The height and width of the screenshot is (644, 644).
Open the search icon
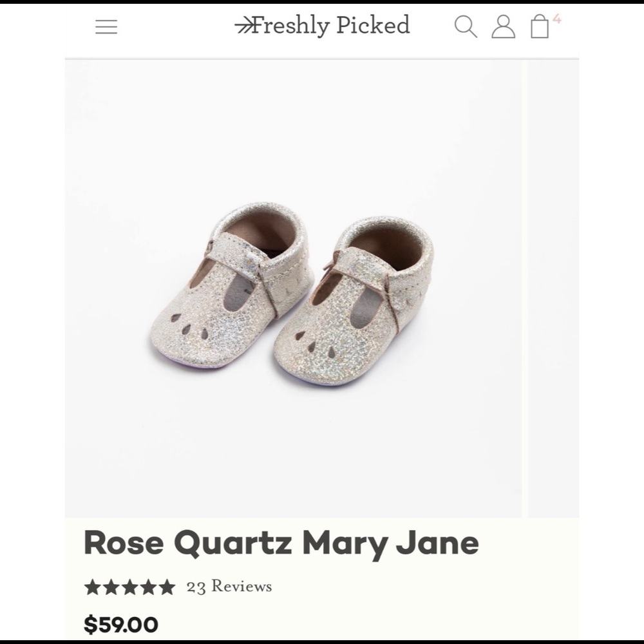point(466,26)
